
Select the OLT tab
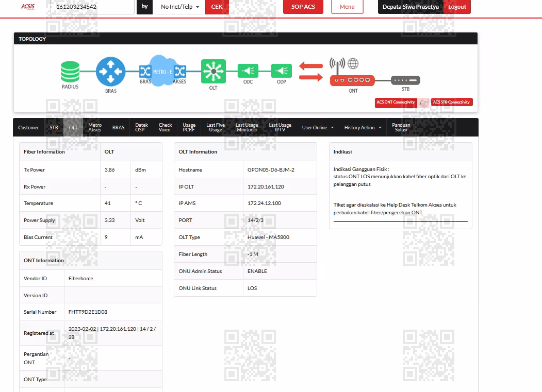[73, 127]
